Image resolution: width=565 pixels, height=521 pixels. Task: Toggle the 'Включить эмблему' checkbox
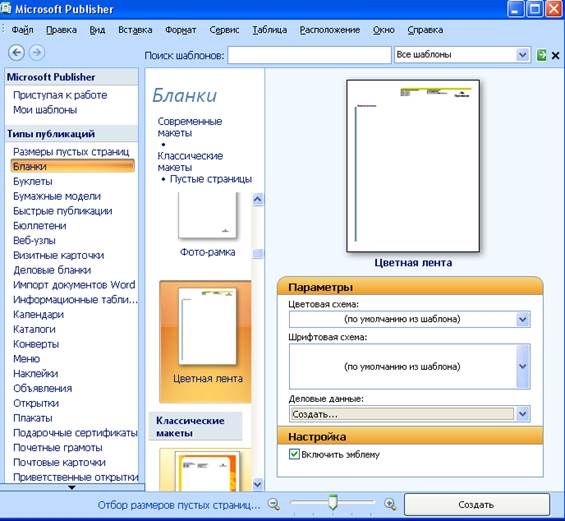pos(294,454)
